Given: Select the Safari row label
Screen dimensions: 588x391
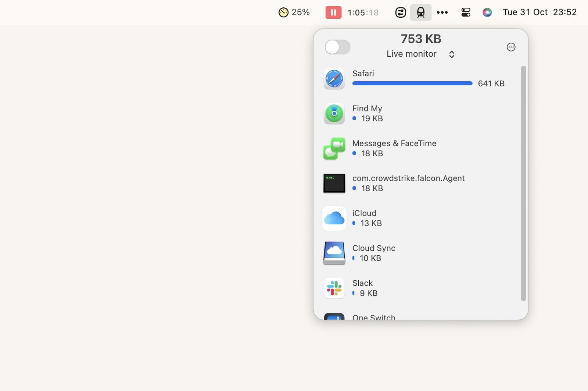Looking at the screenshot, I should (363, 73).
